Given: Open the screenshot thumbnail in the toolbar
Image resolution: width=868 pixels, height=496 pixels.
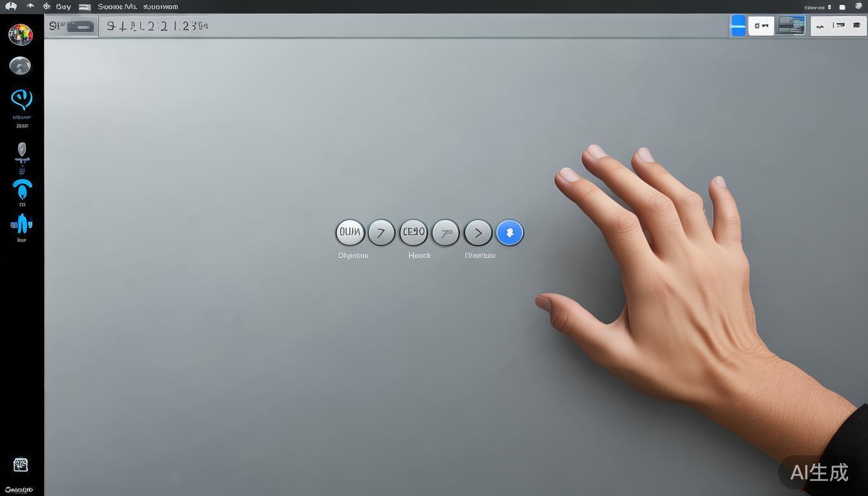Looking at the screenshot, I should click(x=791, y=26).
